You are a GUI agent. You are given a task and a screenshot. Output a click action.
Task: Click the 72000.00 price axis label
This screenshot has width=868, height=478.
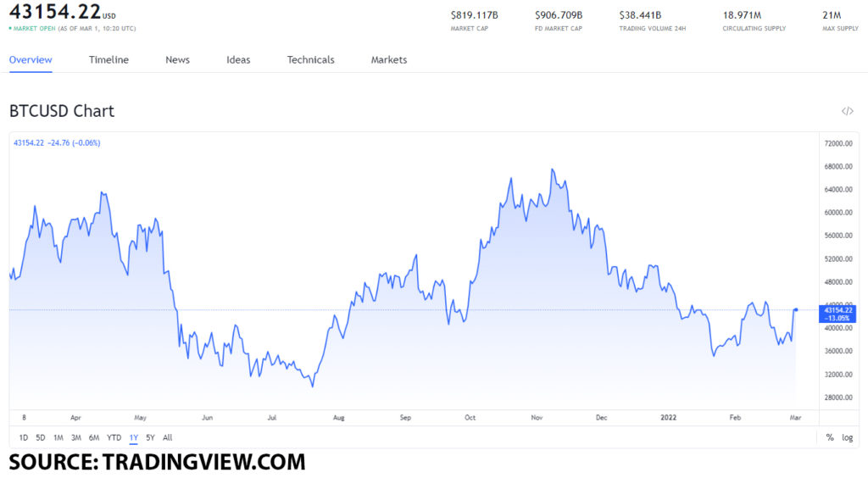coord(838,143)
